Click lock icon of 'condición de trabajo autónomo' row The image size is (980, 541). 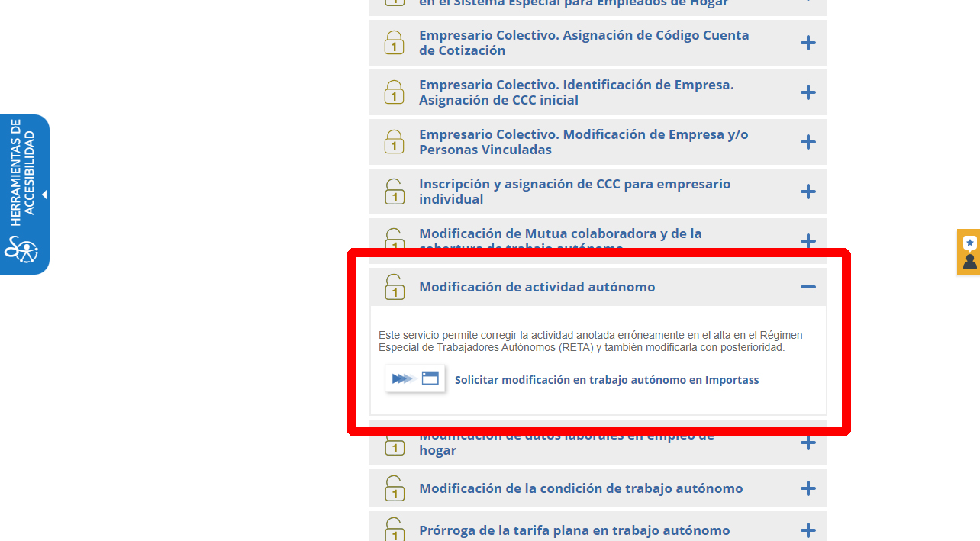(394, 488)
